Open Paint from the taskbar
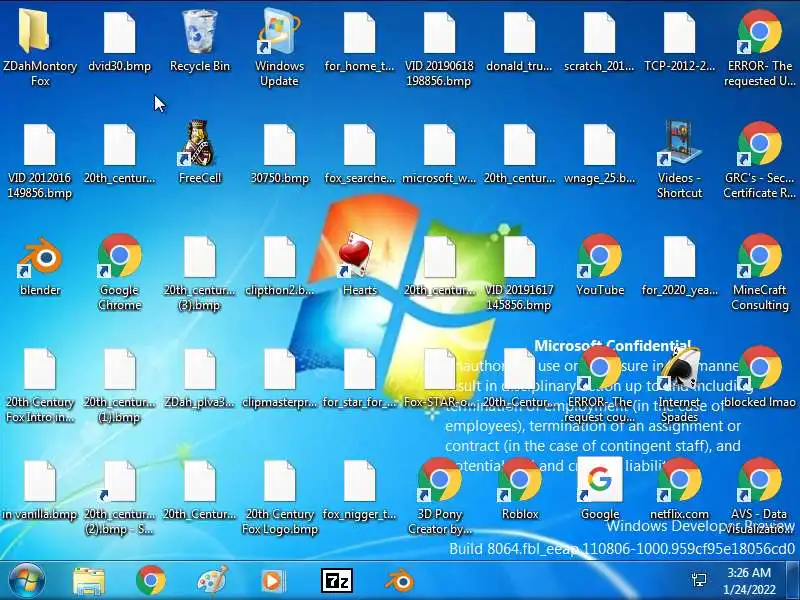This screenshot has width=800, height=600. 212,581
